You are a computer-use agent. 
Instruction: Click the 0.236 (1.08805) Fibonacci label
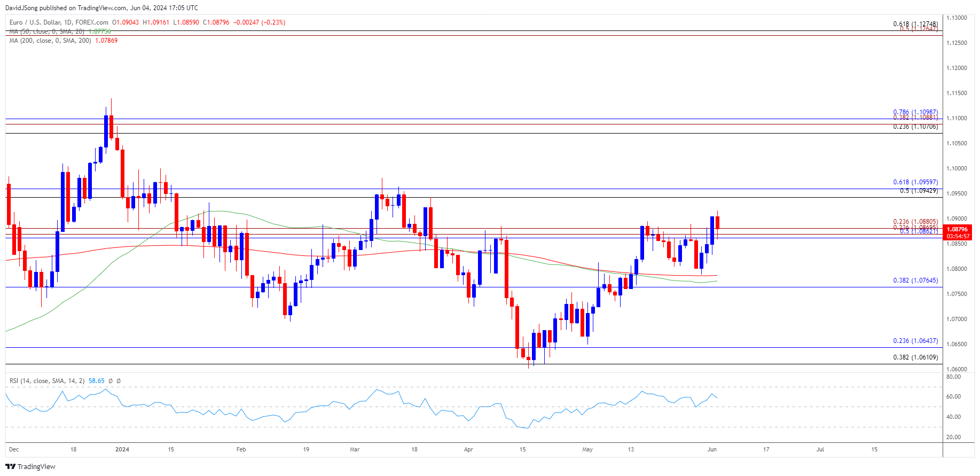point(915,222)
